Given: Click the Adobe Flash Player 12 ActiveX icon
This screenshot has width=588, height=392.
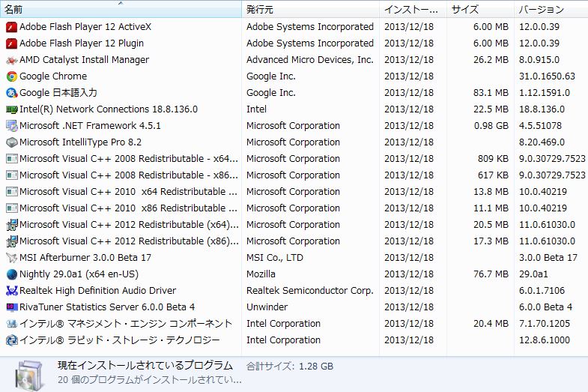Looking at the screenshot, I should (x=12, y=27).
